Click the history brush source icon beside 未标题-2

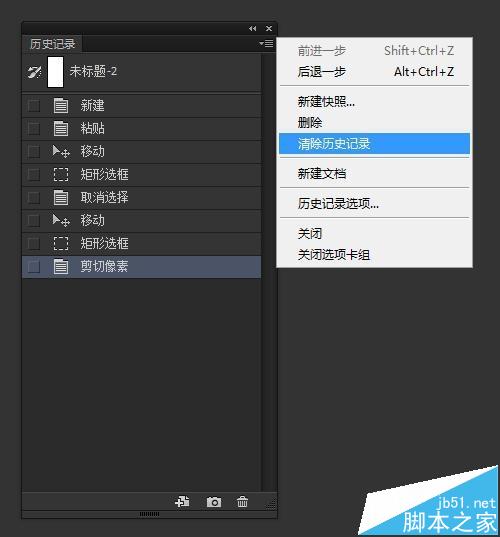[35, 72]
